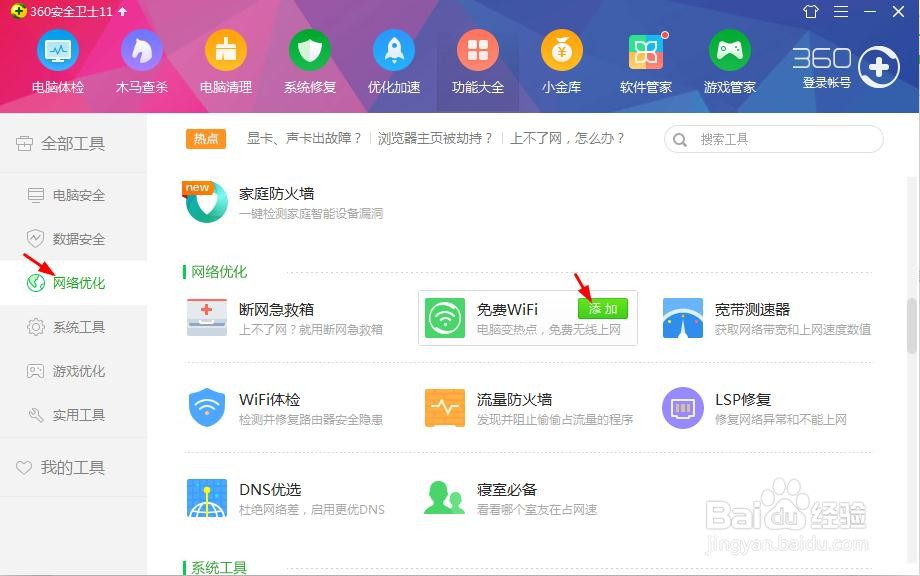Open the DNS优选 globe icon

point(207,497)
